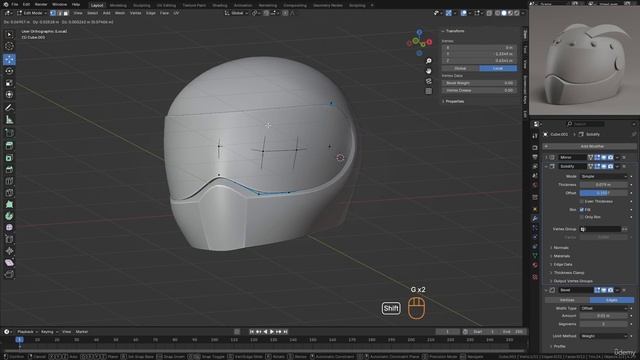Adjust the Solidify Thickness field
640x360 pixels.
603,184
